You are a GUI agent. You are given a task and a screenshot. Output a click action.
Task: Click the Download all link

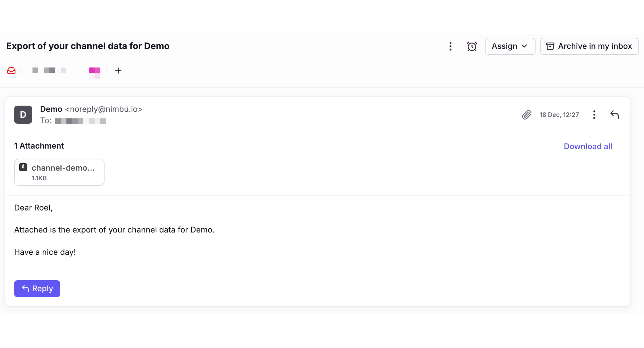(x=588, y=146)
